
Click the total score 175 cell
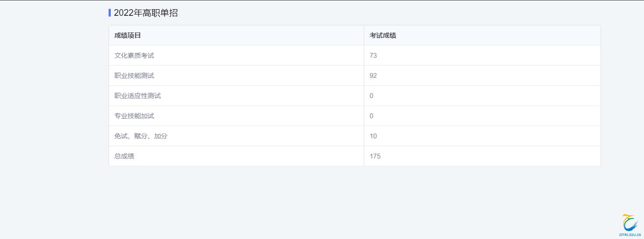[x=375, y=156]
